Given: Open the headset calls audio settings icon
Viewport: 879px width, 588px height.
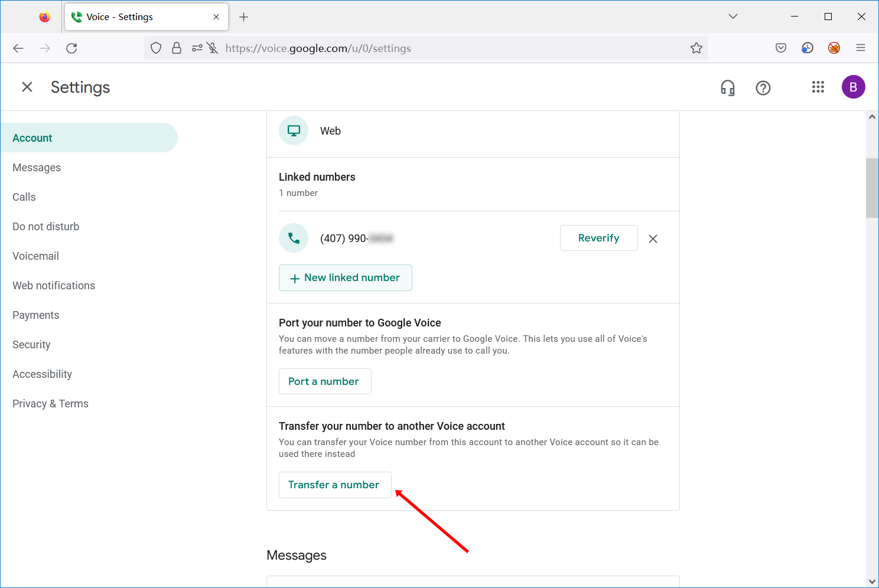Looking at the screenshot, I should (x=728, y=88).
